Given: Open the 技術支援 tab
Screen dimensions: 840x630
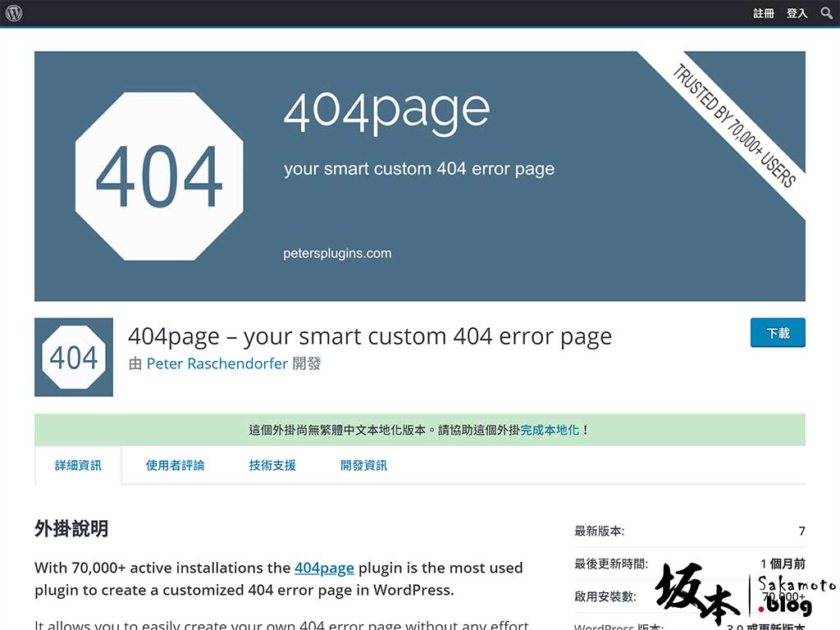Looking at the screenshot, I should (272, 466).
